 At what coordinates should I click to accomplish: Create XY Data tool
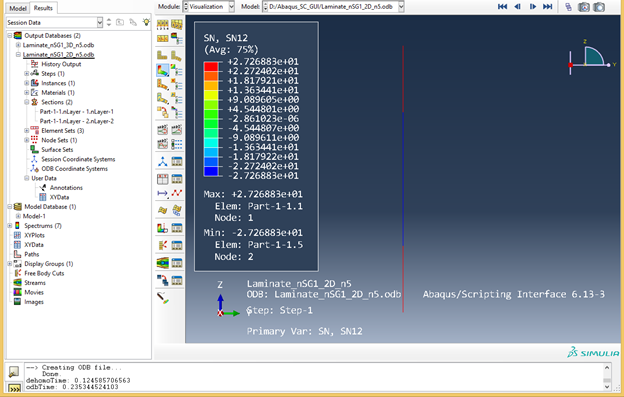tap(162, 179)
